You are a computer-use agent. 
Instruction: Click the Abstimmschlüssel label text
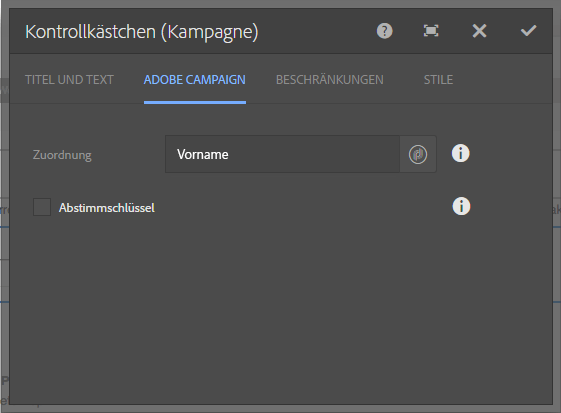pos(107,208)
